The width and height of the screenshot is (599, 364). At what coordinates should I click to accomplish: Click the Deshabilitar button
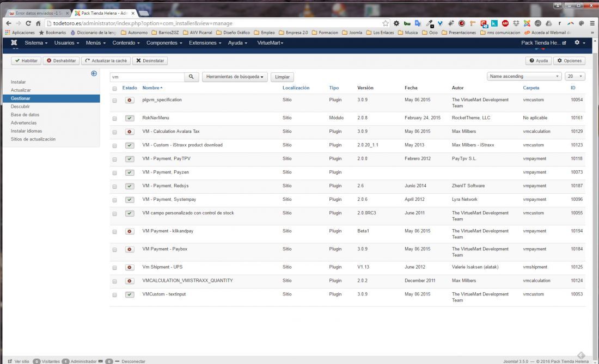point(61,61)
